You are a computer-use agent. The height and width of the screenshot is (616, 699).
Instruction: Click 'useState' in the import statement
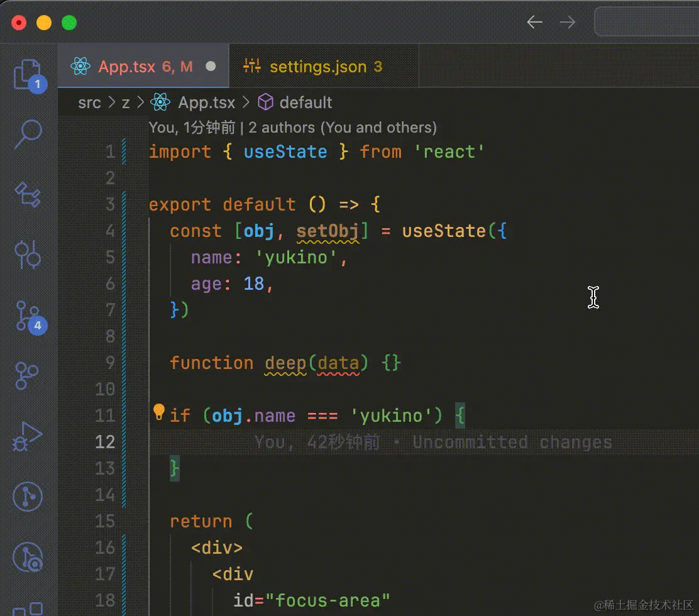pyautogui.click(x=285, y=152)
